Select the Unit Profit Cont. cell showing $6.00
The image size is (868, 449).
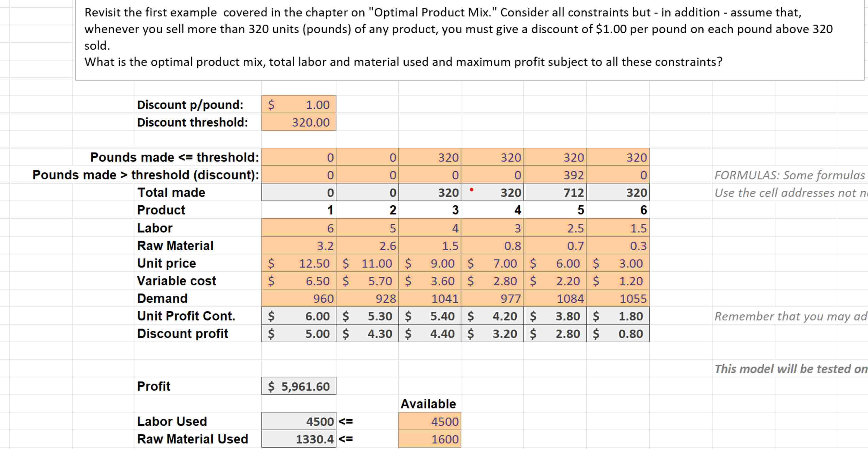tap(298, 316)
